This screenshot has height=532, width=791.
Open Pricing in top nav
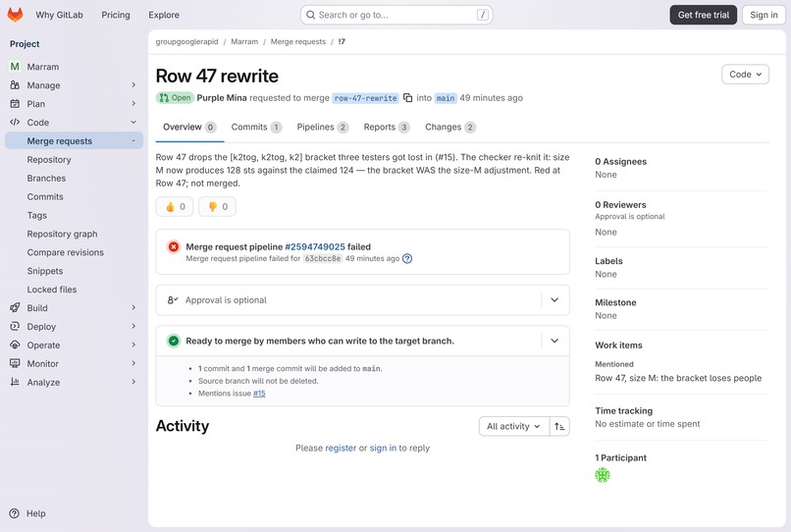(x=116, y=15)
